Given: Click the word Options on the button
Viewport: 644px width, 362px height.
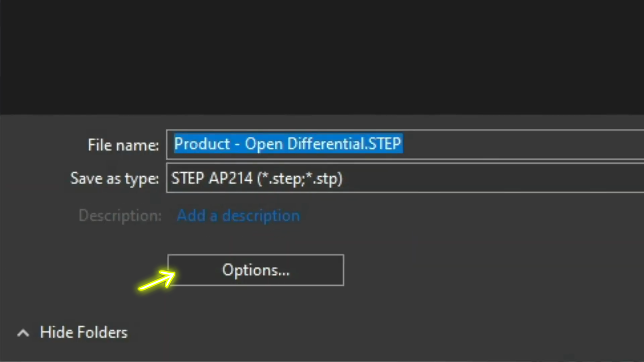Looking at the screenshot, I should click(x=256, y=270).
